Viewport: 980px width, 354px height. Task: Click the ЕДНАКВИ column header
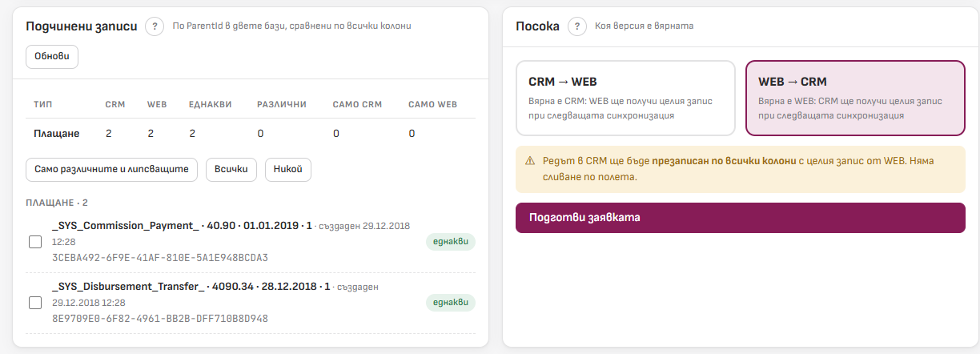coord(211,105)
